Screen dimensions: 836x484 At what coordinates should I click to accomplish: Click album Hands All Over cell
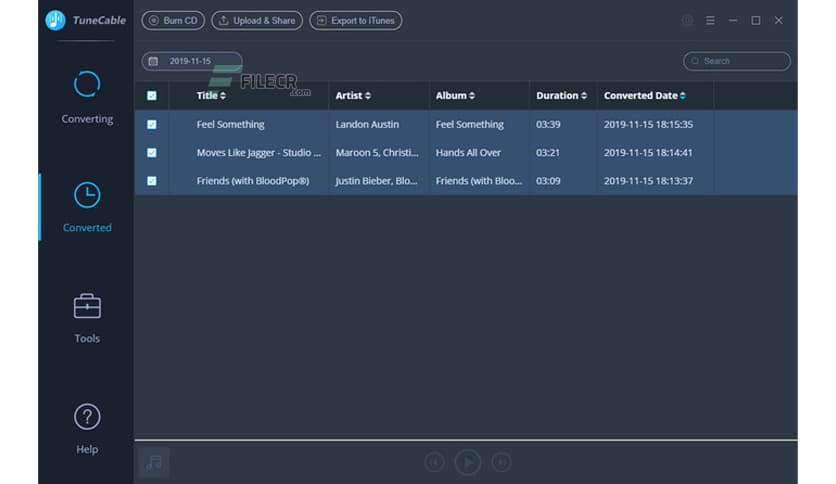coord(468,152)
